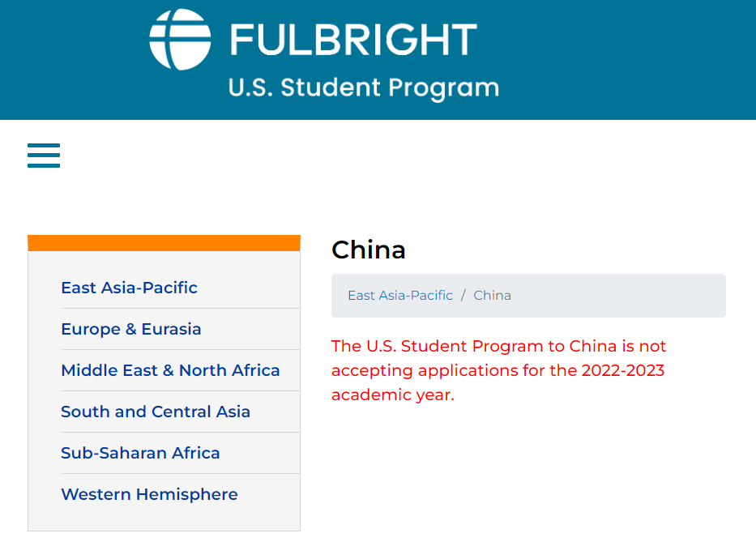Click the U.S. Student Program subtitle
The image size is (756, 559).
click(364, 87)
